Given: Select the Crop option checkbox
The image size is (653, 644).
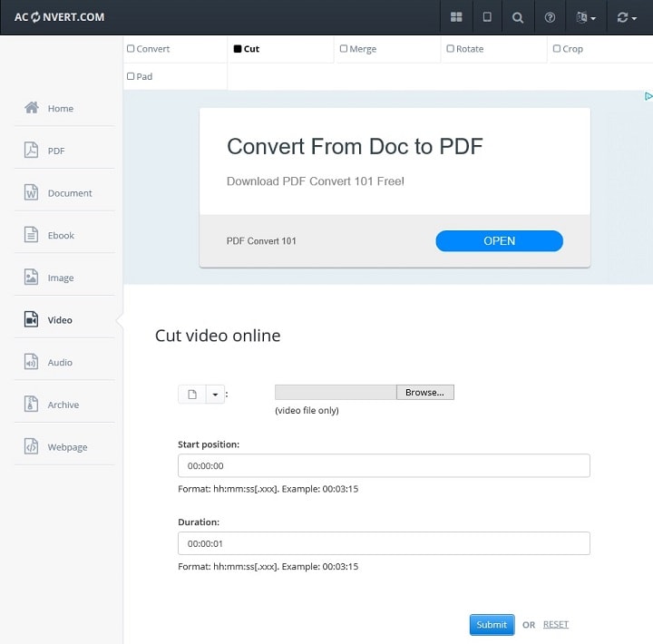Looking at the screenshot, I should point(556,49).
